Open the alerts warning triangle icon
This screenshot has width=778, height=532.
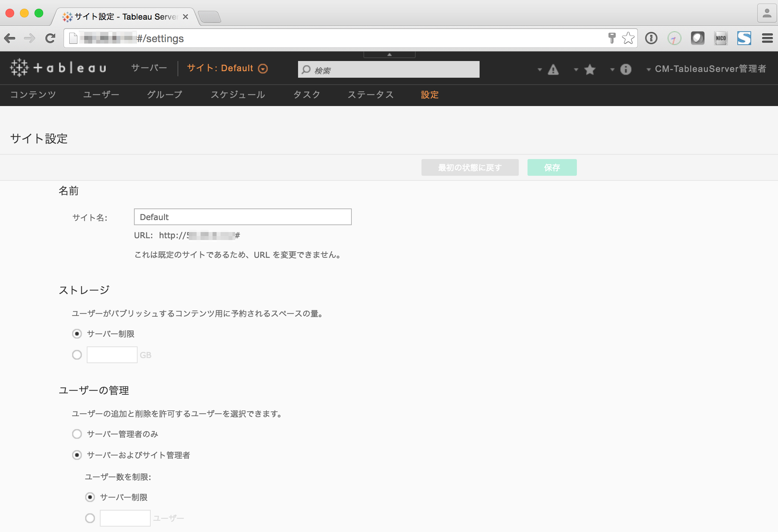coord(553,69)
